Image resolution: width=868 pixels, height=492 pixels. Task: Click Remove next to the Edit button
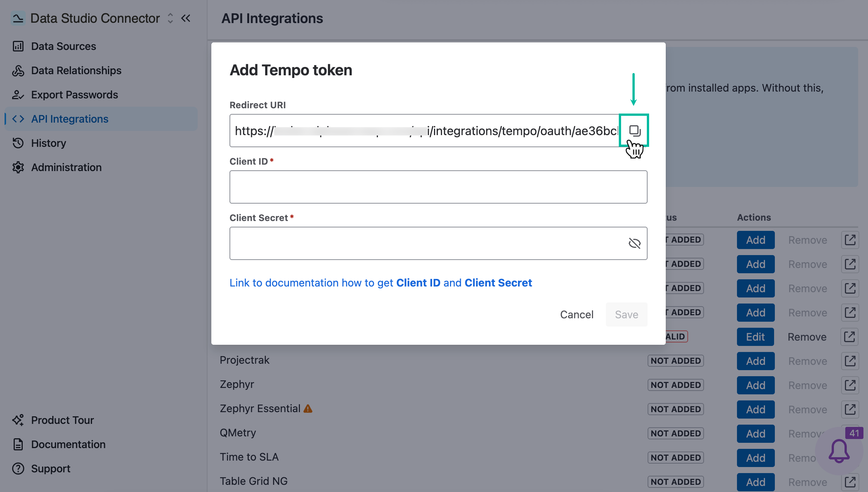tap(807, 337)
